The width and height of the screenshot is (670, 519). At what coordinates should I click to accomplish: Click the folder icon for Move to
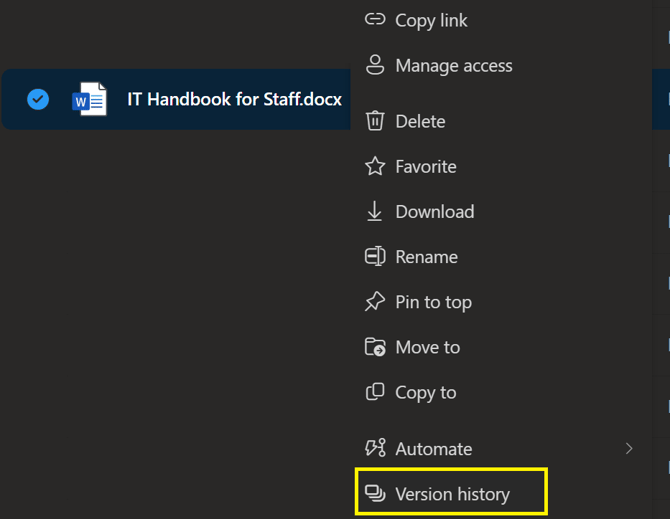[375, 347]
